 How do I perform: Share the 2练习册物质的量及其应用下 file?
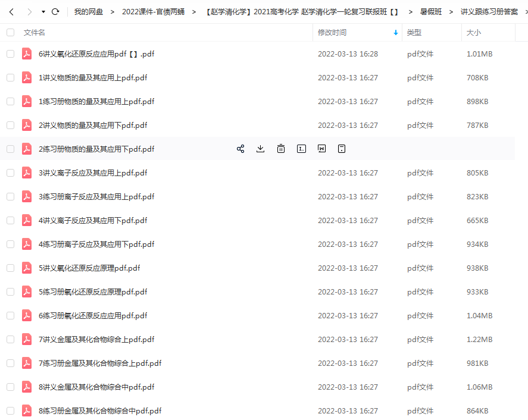[x=240, y=149]
